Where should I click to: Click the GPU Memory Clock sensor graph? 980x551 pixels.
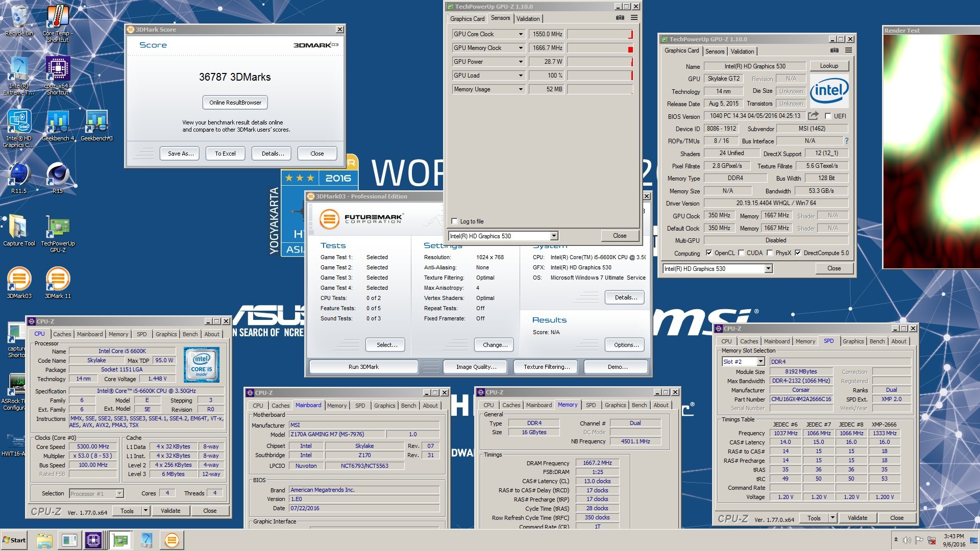(x=600, y=48)
